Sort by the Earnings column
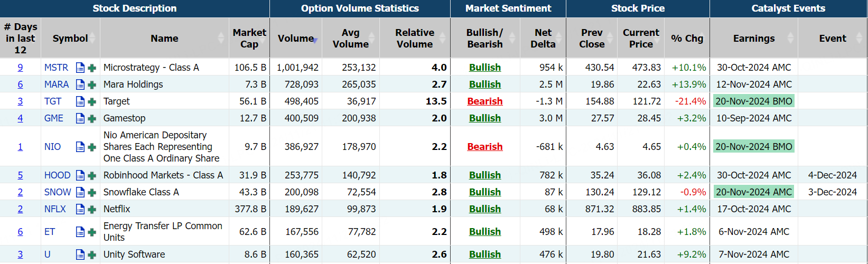The image size is (868, 264). [x=754, y=38]
